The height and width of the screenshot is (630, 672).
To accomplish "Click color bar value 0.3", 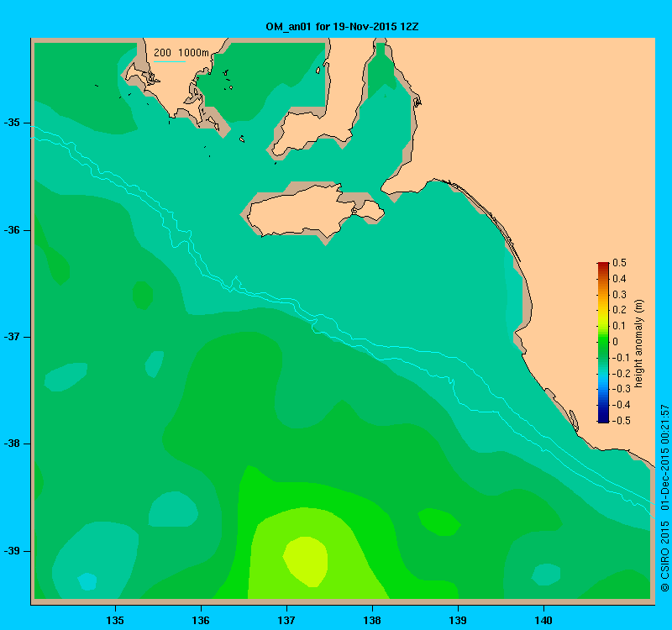I will click(619, 295).
